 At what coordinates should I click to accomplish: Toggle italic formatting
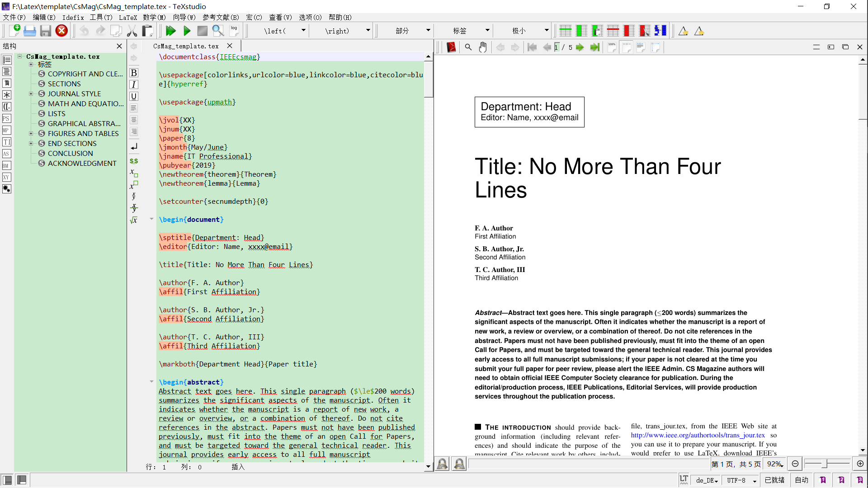point(133,84)
